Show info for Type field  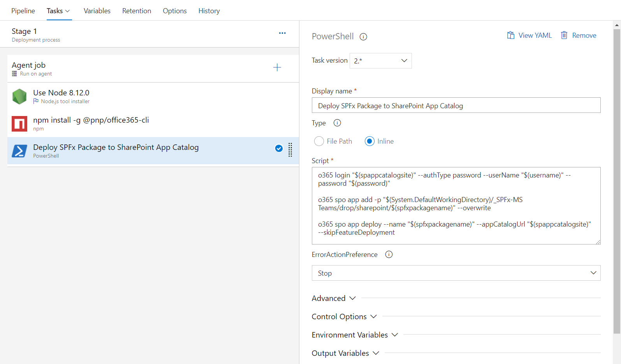coord(337,123)
